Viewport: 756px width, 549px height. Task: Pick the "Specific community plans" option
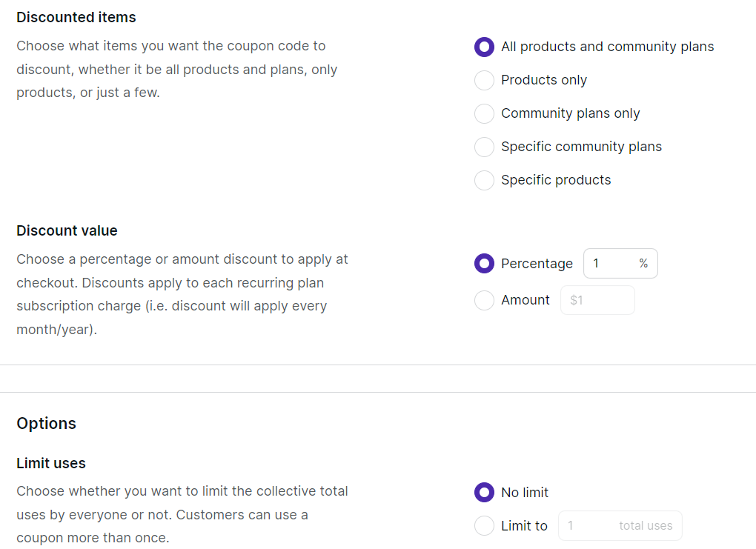coord(484,147)
